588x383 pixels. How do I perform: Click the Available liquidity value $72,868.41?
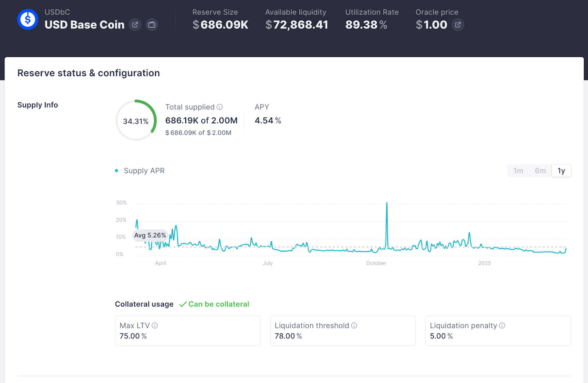[297, 25]
